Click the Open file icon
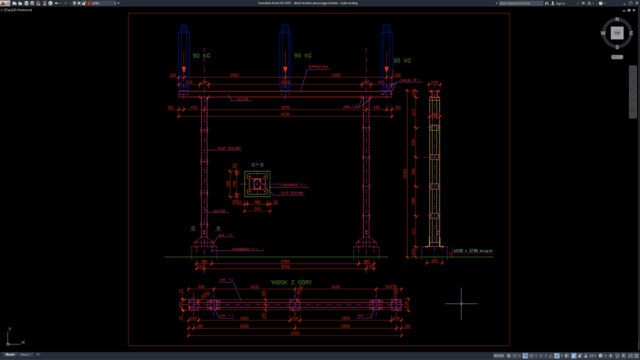The image size is (640, 360). (20, 3)
